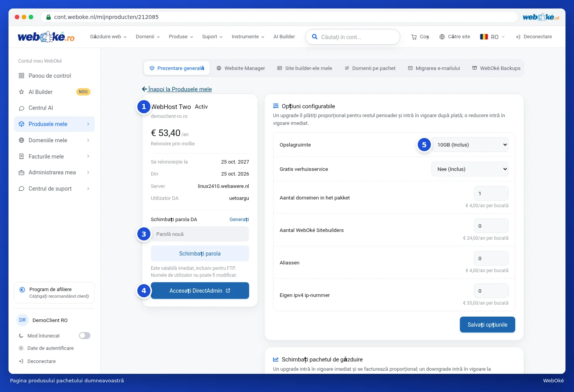Focus the Parolă nouă input field
Image resolution: width=574 pixels, height=392 pixels.
tap(200, 234)
